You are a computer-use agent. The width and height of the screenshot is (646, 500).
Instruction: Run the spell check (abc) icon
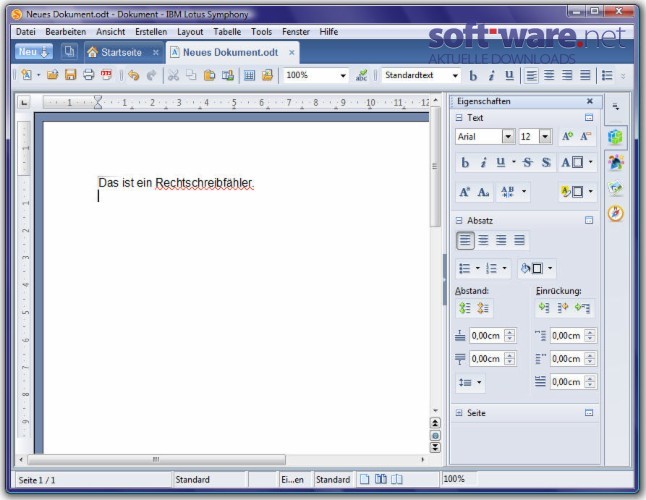tap(361, 75)
